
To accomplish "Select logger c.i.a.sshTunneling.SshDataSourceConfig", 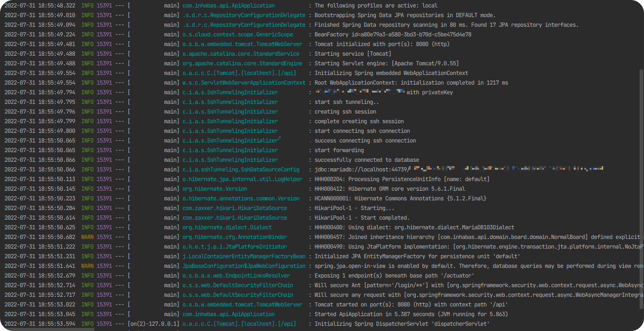I will point(241,170).
